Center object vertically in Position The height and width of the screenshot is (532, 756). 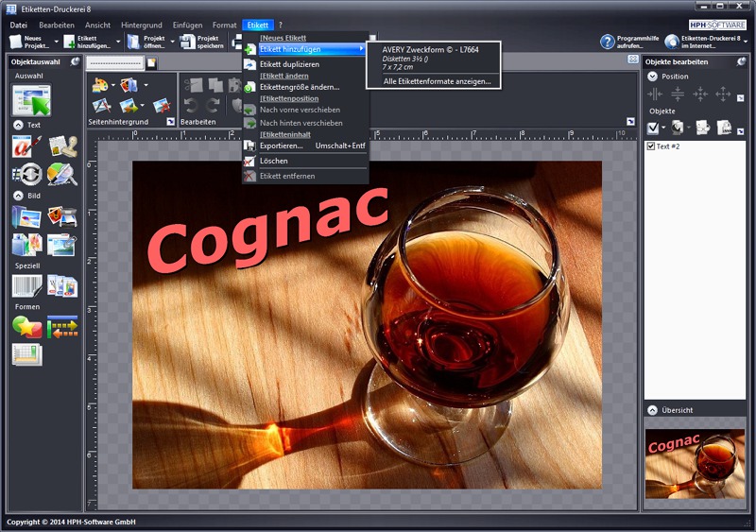tap(678, 94)
